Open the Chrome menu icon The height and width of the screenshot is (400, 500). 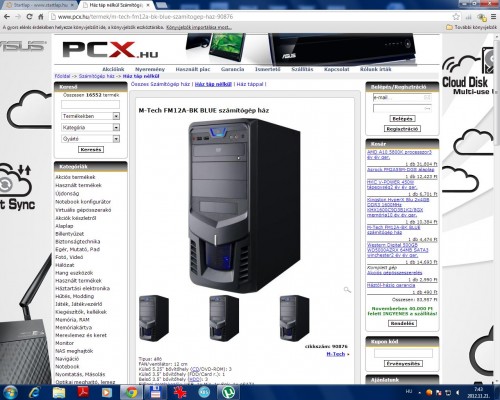point(494,17)
